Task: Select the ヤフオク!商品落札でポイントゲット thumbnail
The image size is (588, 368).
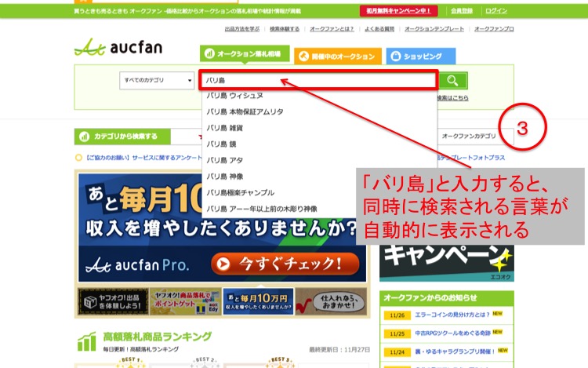Action: (x=185, y=301)
